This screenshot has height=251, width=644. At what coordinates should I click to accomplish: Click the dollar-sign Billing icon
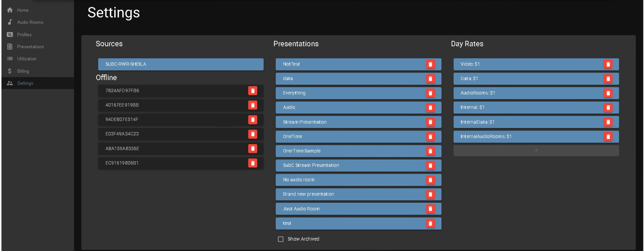coord(10,71)
